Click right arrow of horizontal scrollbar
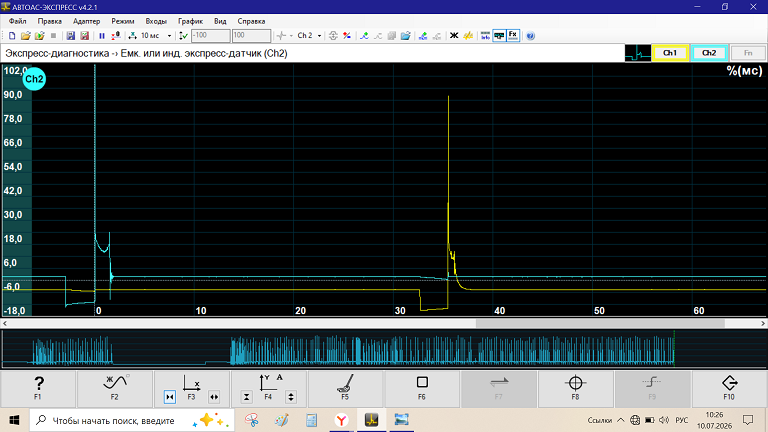This screenshot has width=768, height=432. (763, 323)
